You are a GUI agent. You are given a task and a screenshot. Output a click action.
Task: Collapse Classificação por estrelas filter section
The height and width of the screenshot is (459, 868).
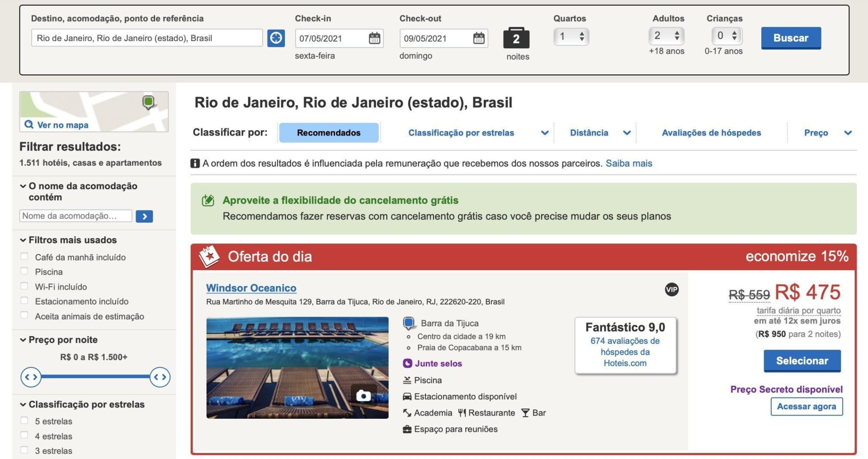23,405
